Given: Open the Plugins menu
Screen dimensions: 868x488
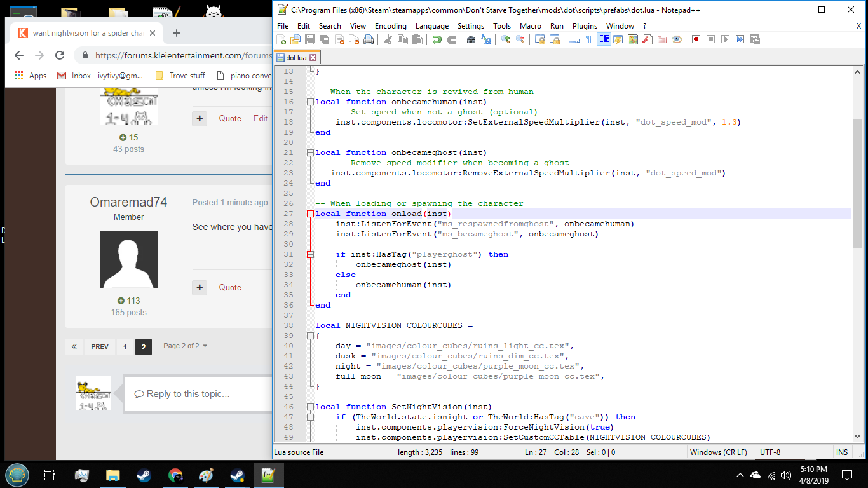Looking at the screenshot, I should click(x=585, y=26).
